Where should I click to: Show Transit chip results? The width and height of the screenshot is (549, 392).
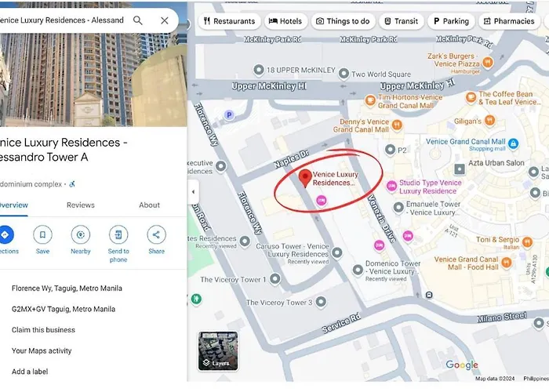[x=402, y=21]
